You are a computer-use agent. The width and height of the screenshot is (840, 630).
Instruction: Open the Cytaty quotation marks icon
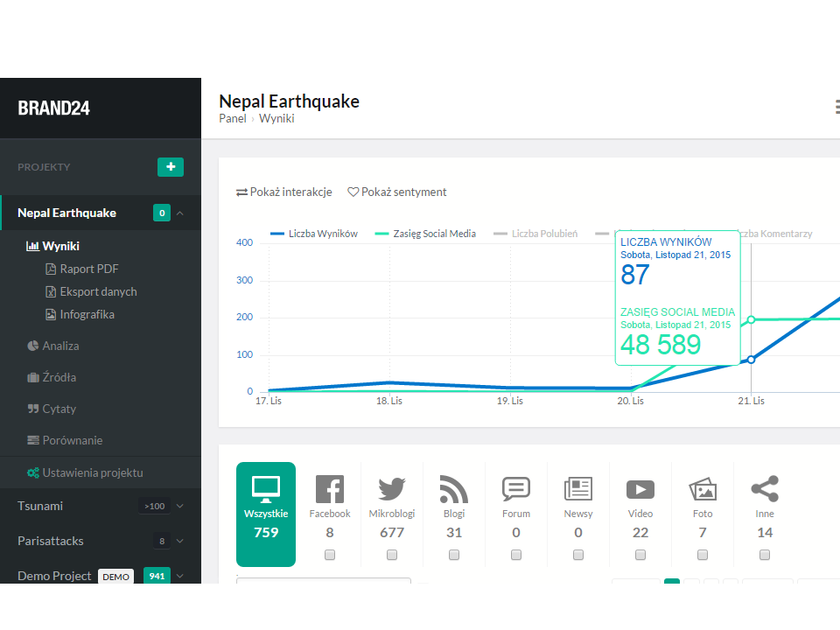pos(33,409)
